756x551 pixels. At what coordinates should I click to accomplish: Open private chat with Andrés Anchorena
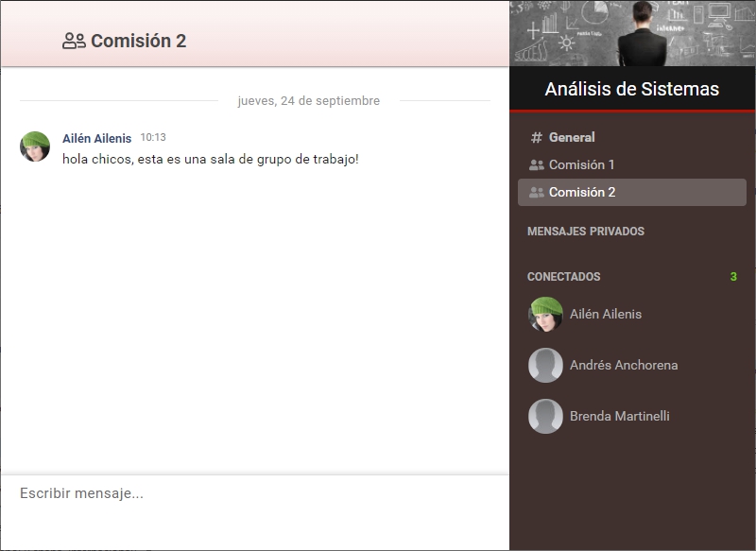[624, 366]
